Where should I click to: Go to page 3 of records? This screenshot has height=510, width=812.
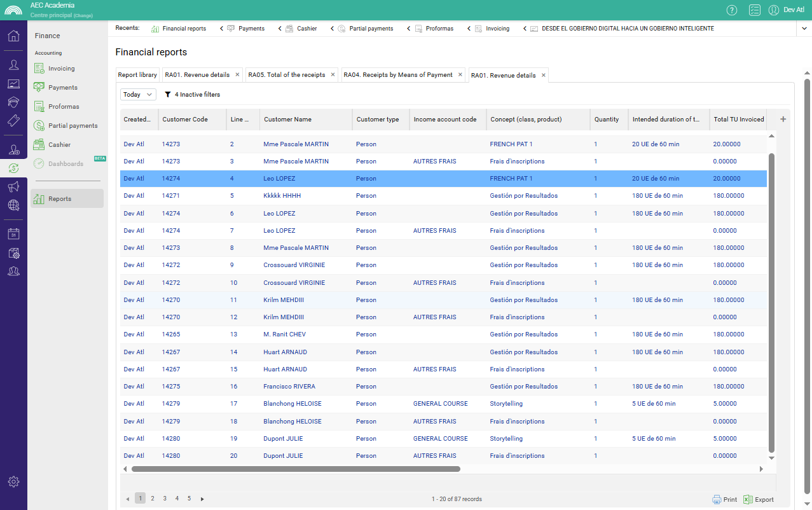pyautogui.click(x=165, y=499)
